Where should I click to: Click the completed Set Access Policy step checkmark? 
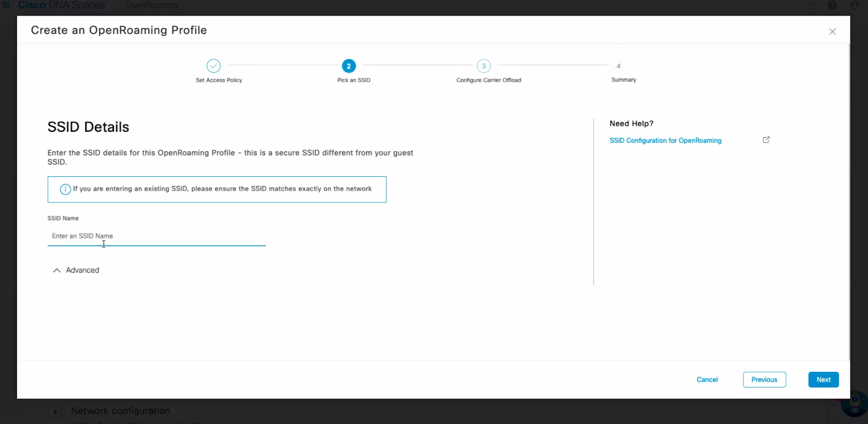click(214, 66)
